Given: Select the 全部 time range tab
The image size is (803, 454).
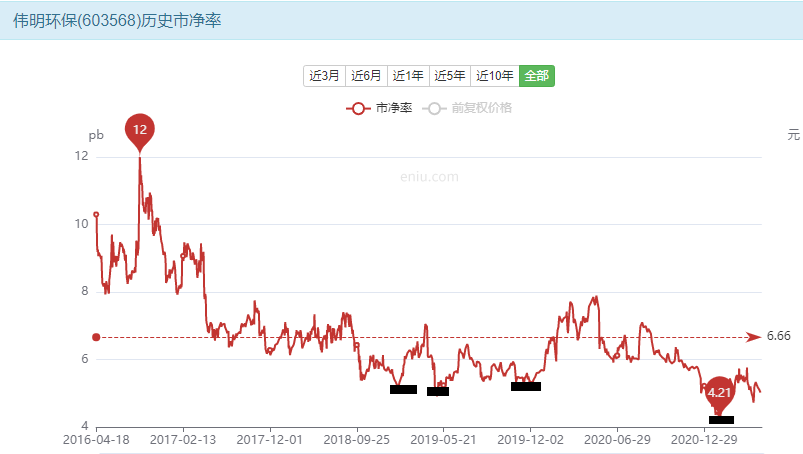Looking at the screenshot, I should tap(537, 76).
